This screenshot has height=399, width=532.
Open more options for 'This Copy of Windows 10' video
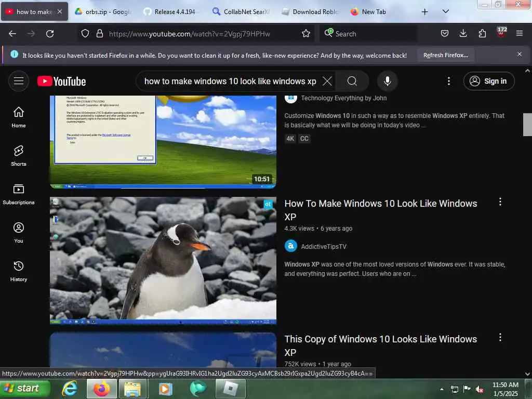[500, 338]
